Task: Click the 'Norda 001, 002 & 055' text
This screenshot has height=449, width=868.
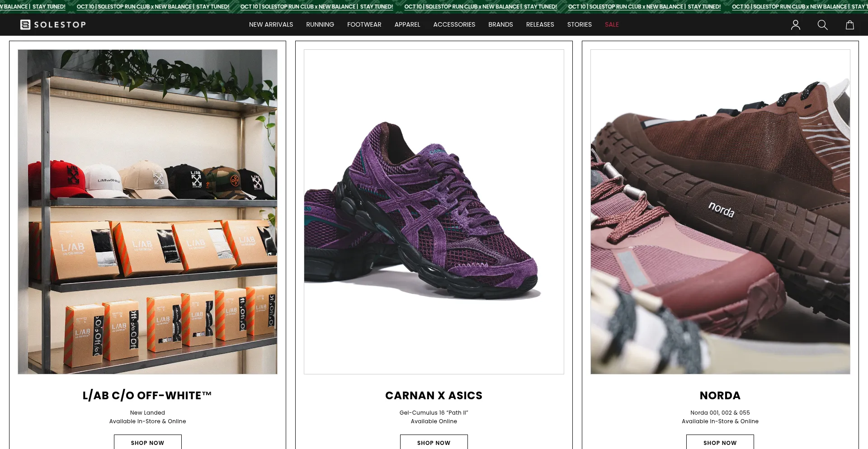Action: click(720, 412)
